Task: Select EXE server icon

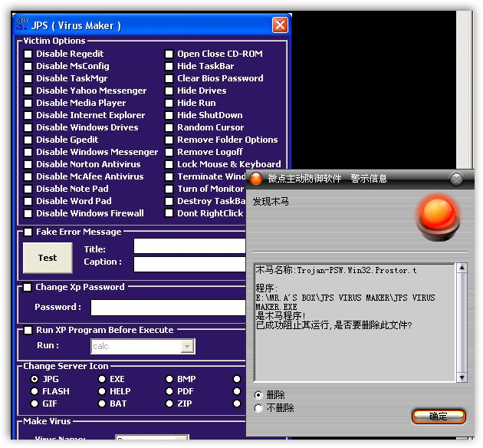Action: (x=102, y=379)
